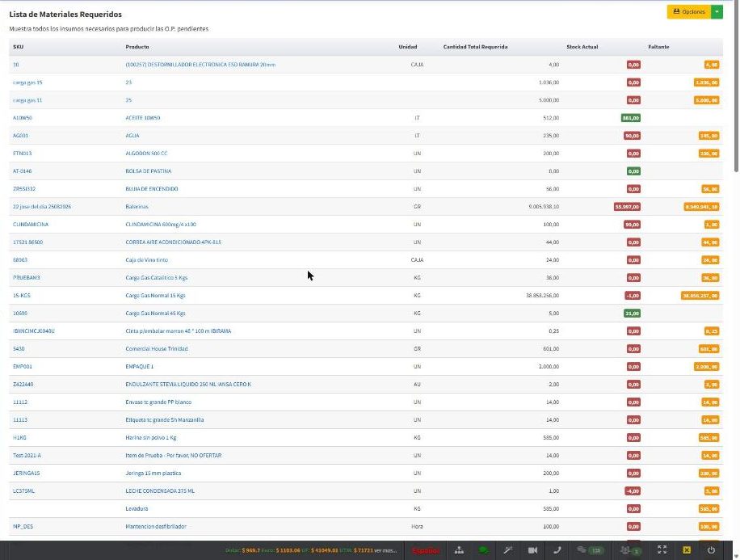740x560 pixels.
Task: Click red stock badge in Balerinas row
Action: pos(627,207)
